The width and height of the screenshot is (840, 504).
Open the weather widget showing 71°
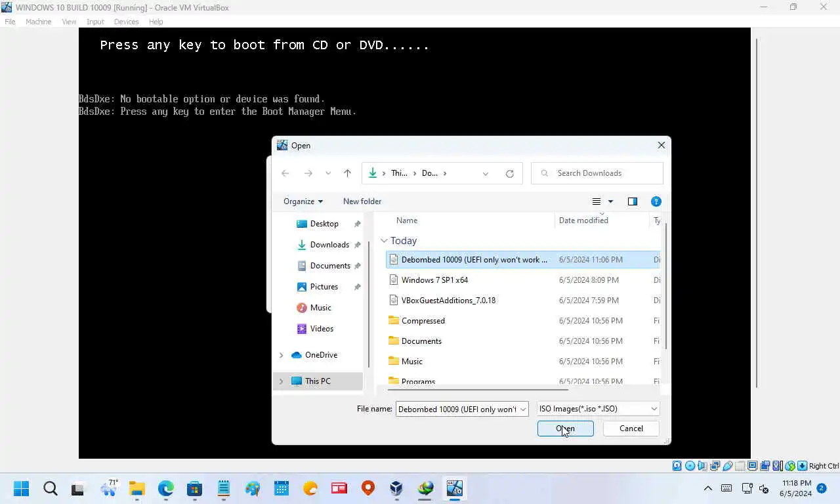[108, 488]
